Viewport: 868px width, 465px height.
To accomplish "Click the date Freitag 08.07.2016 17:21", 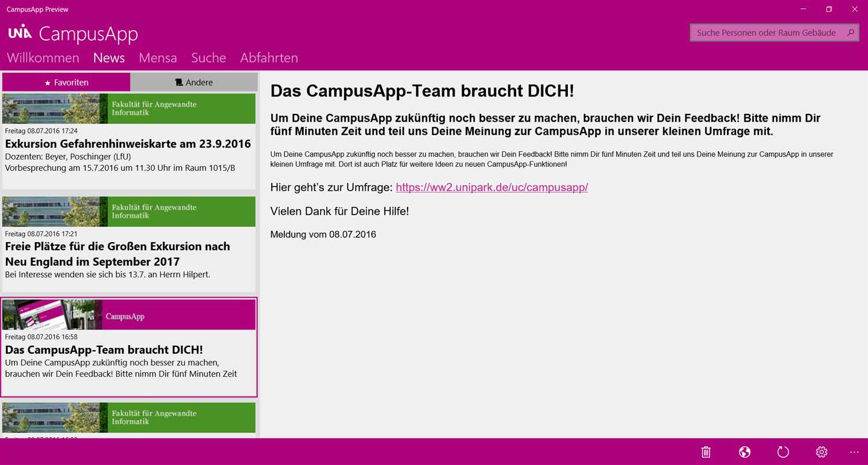I will point(41,234).
